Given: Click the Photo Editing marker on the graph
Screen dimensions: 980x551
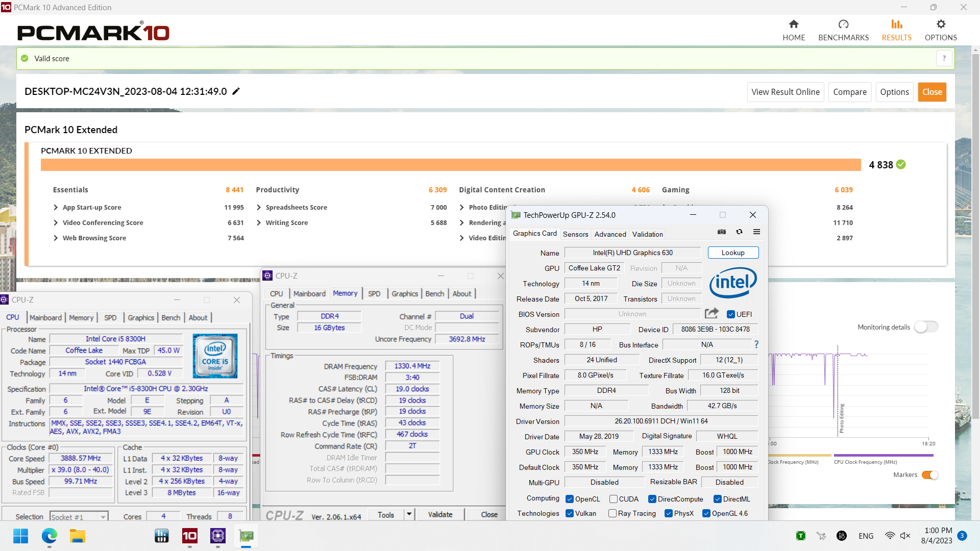Looking at the screenshot, I should coord(842,418).
